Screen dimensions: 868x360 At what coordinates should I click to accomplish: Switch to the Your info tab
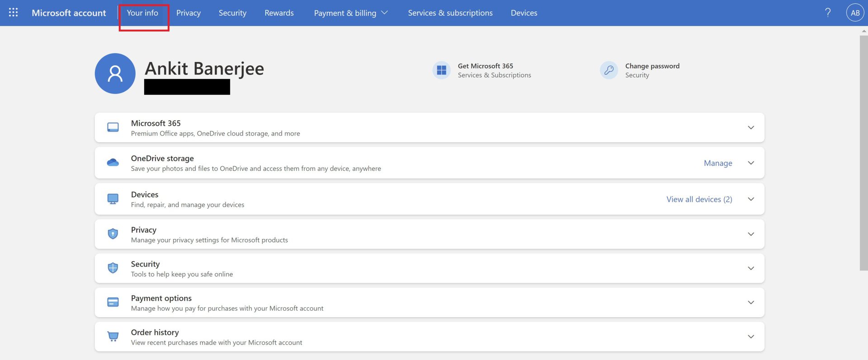point(142,13)
